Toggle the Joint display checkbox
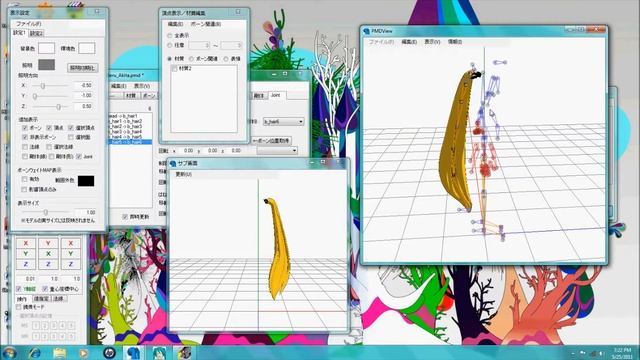The image size is (640, 360). tap(79, 157)
